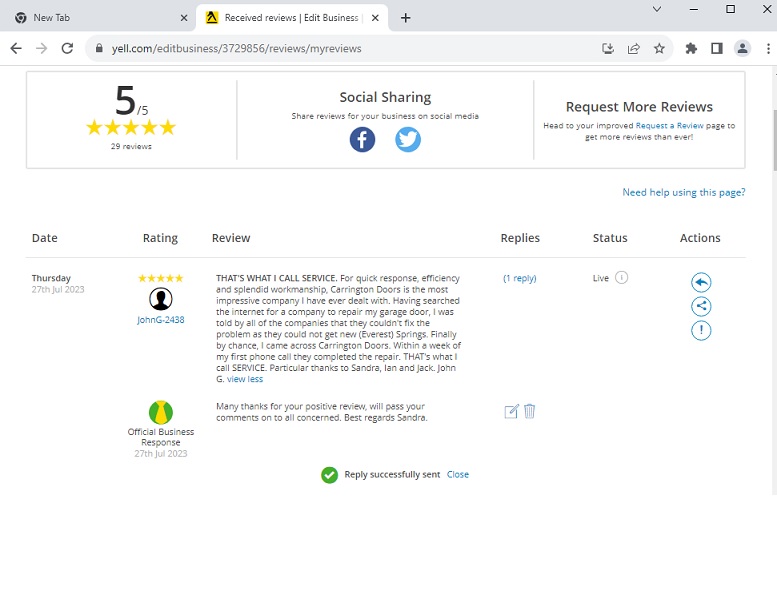This screenshot has width=777, height=615.
Task: Open Request a Review link
Action: click(x=669, y=126)
